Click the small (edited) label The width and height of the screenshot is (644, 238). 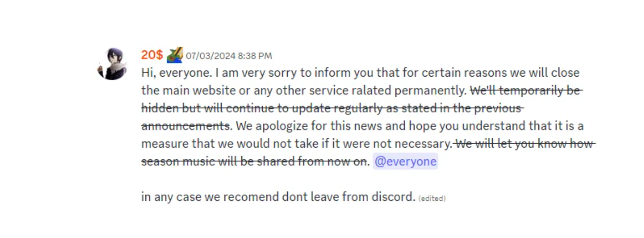432,198
